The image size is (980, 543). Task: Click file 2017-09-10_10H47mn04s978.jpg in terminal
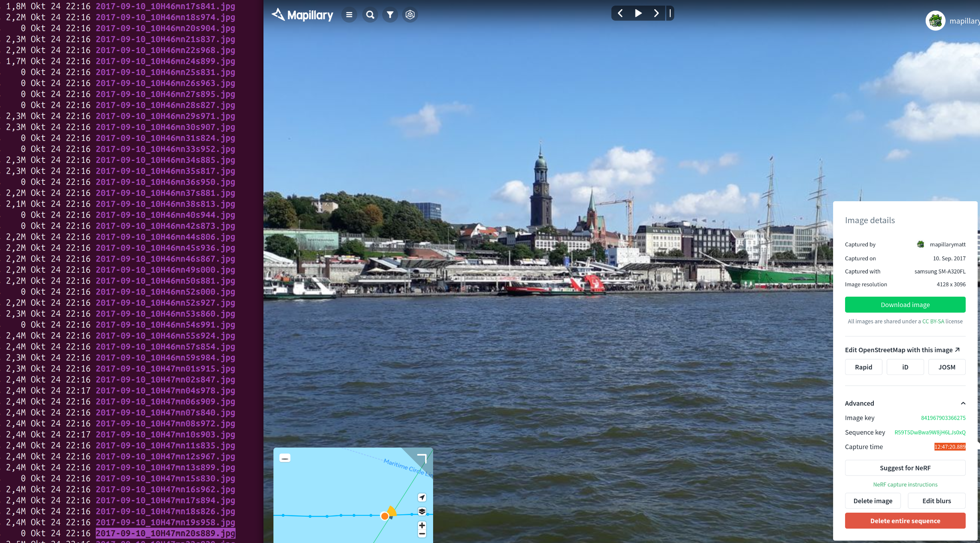pos(165,390)
